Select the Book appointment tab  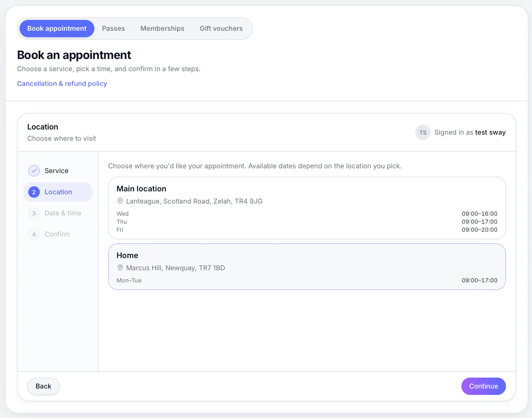coord(57,29)
